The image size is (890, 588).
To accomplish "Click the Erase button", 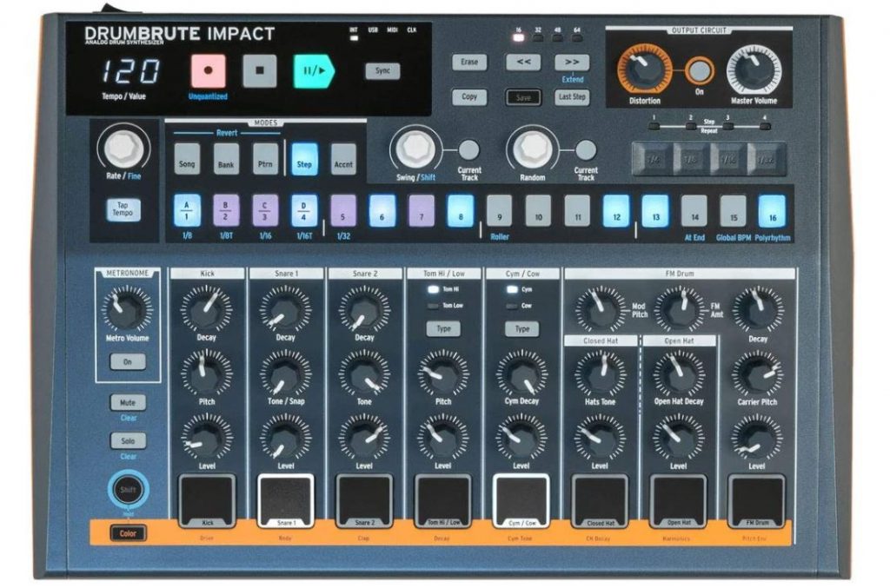I will (469, 63).
